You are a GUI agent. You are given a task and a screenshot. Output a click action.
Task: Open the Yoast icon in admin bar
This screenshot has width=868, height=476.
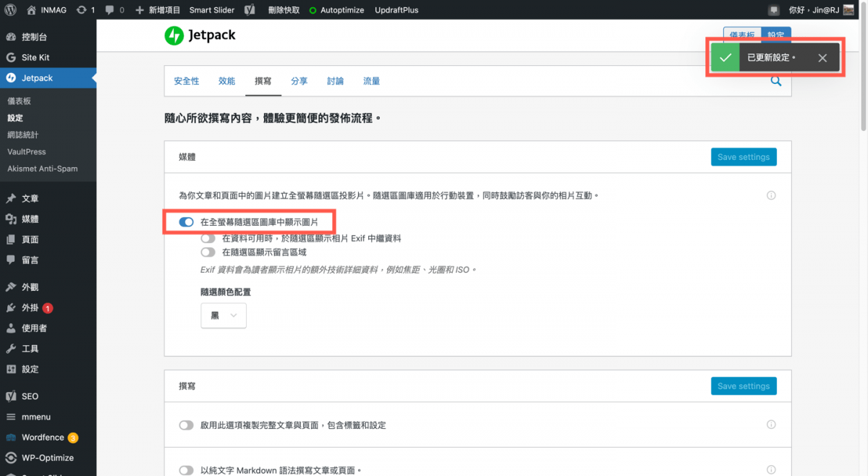(x=249, y=10)
